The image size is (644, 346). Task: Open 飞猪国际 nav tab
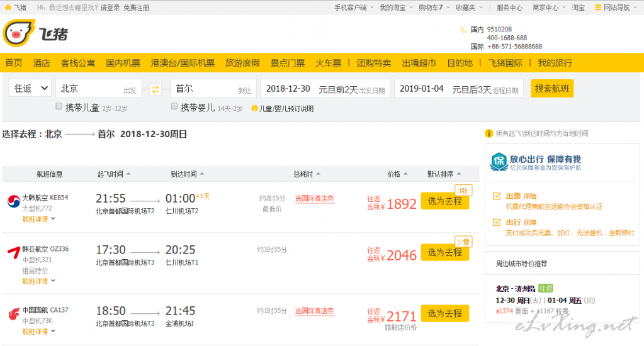click(505, 63)
